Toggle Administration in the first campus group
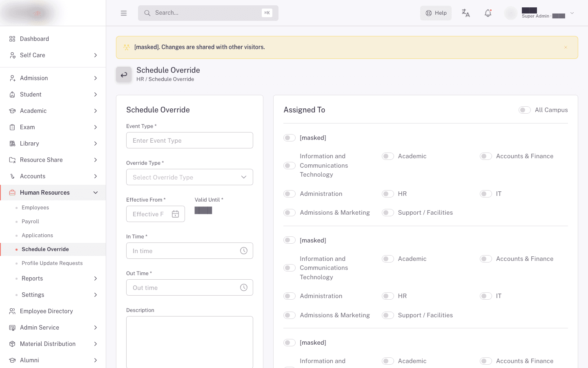Viewport: 588px width, 368px height. click(290, 194)
